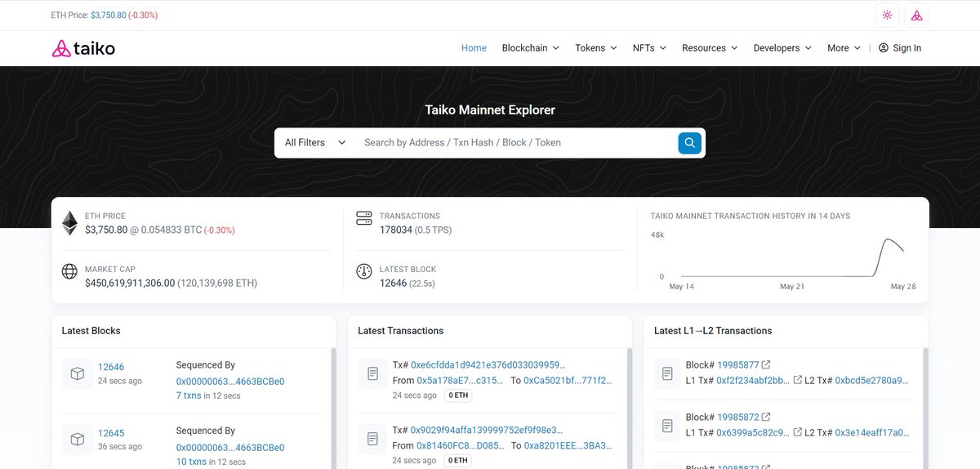The width and height of the screenshot is (980, 469).
Task: Open L1 Tx 0x6399a5c82c9 link
Action: [x=753, y=433]
